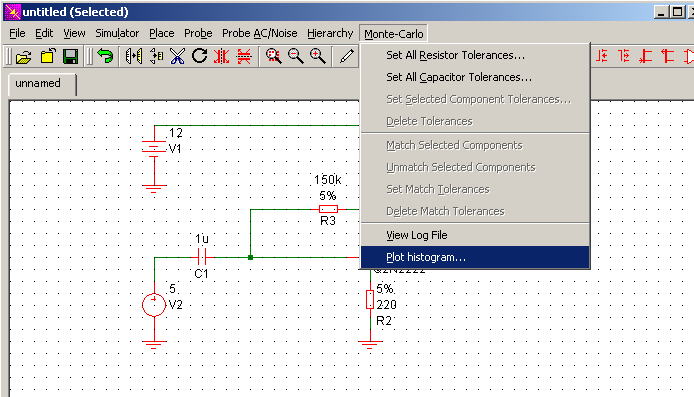
Task: Zoom in with the plus magnifier icon
Action: click(317, 56)
